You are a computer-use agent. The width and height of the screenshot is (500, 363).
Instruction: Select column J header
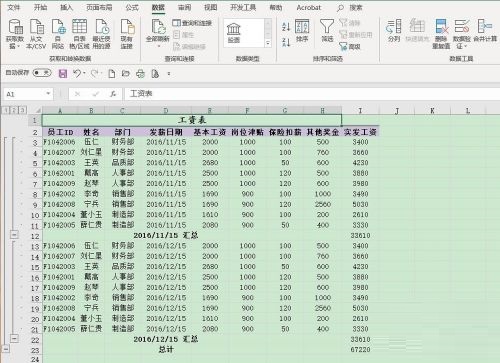(x=397, y=110)
